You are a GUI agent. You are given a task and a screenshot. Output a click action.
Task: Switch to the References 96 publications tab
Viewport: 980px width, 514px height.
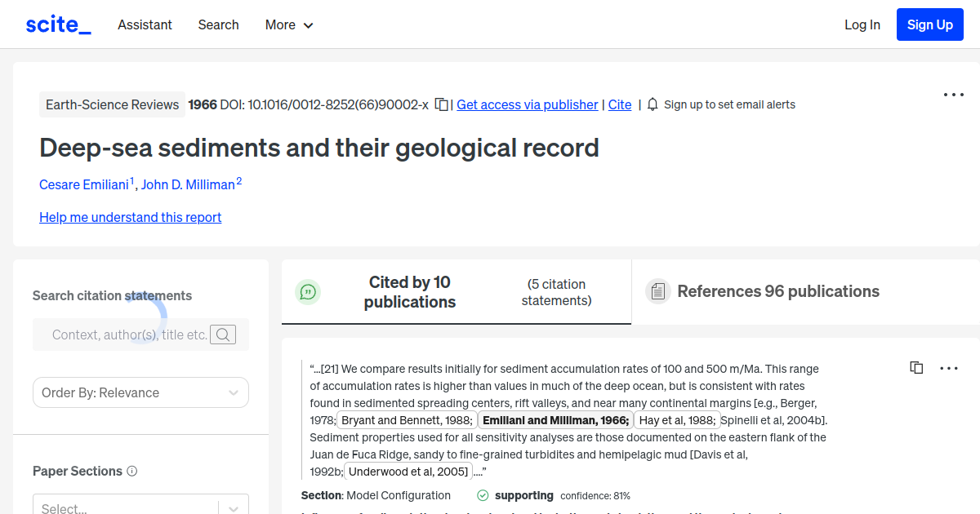tap(777, 291)
